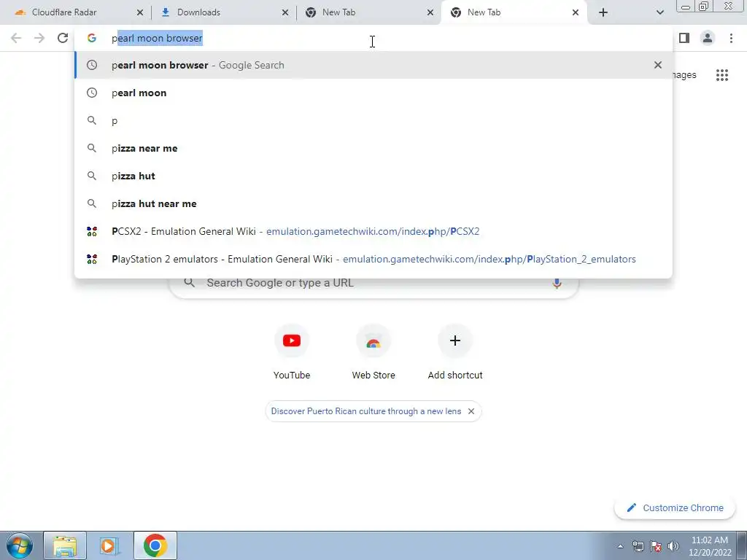Open a new tab with plus button
Screen dimensions: 747x560
[603, 12]
